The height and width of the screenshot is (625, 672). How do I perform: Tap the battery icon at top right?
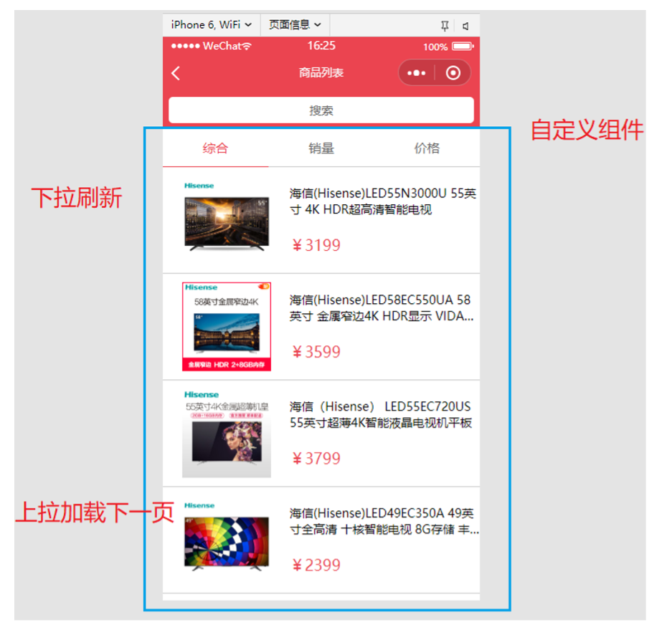(462, 45)
